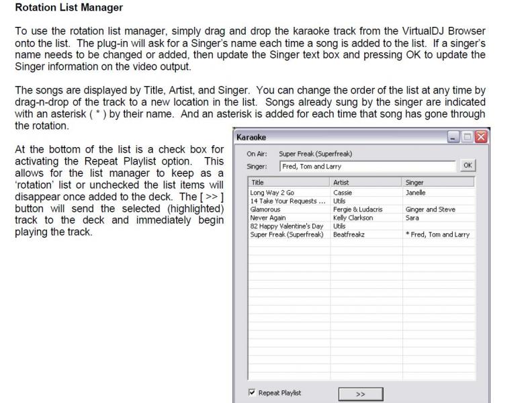This screenshot has height=403, width=532.
Task: Click the Karaoke window title bar
Action: click(x=336, y=137)
